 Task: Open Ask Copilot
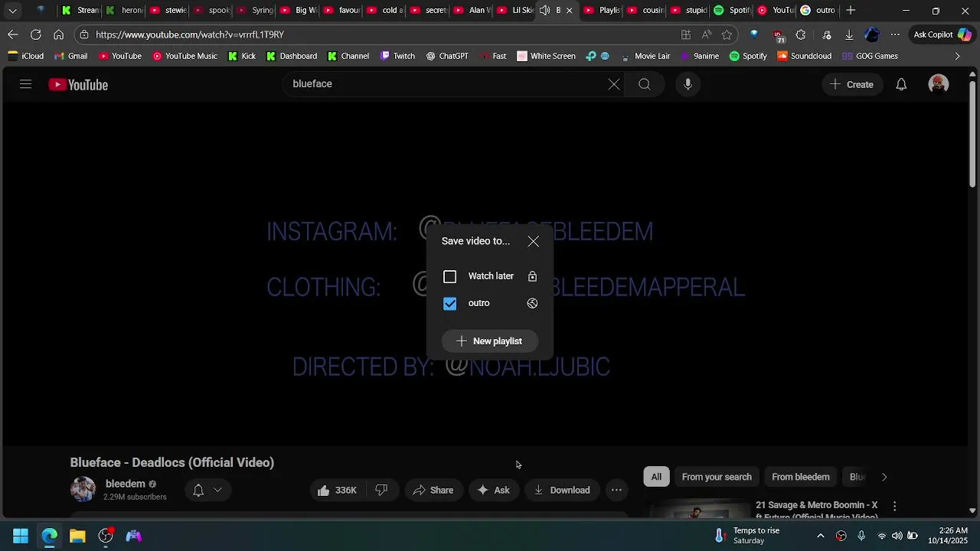pyautogui.click(x=942, y=34)
